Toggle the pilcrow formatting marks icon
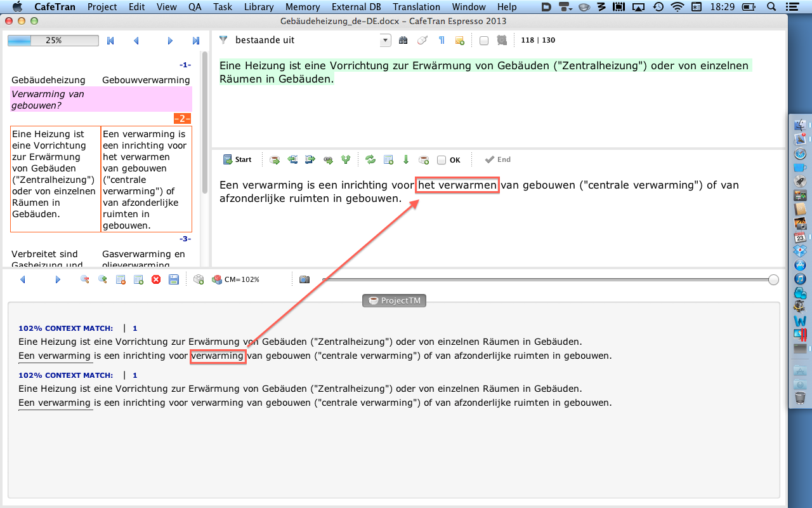This screenshot has width=812, height=508. (442, 41)
